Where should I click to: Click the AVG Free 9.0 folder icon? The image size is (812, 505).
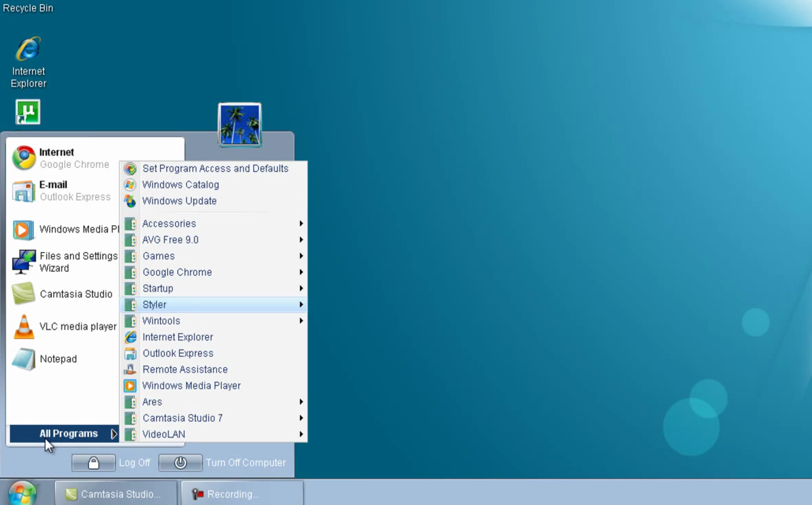pyautogui.click(x=130, y=240)
